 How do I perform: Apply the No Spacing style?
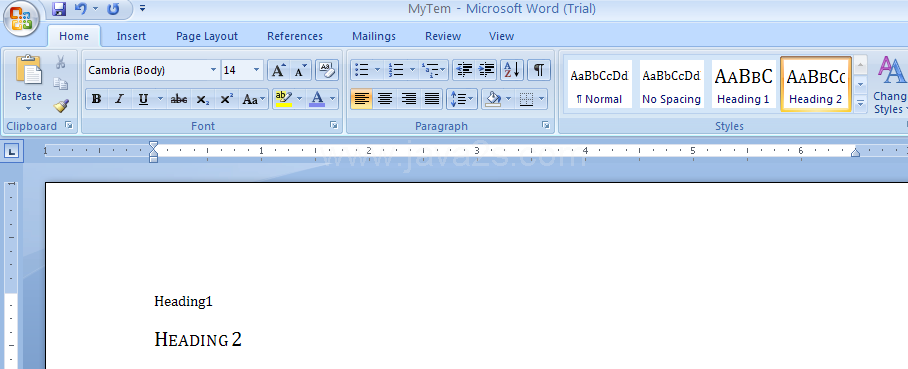tap(672, 84)
